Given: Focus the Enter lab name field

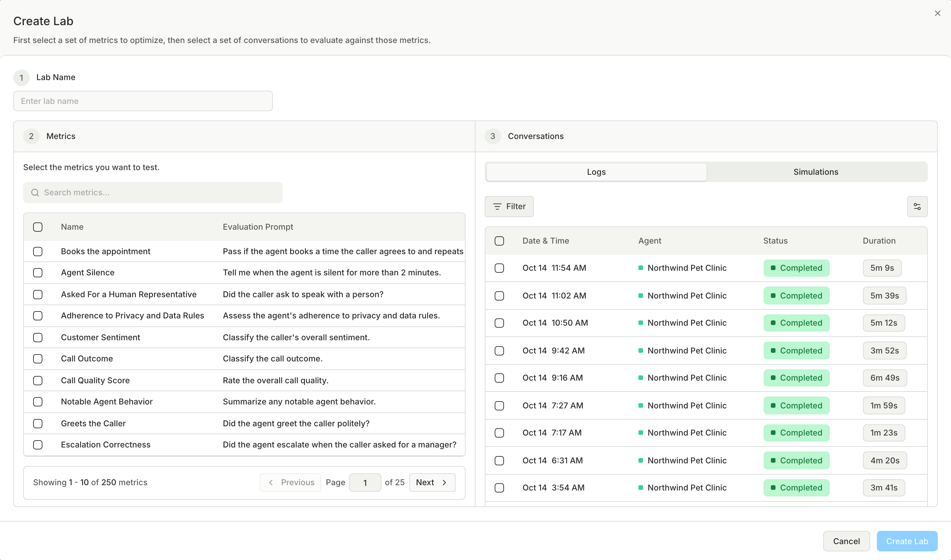Looking at the screenshot, I should click(x=143, y=101).
